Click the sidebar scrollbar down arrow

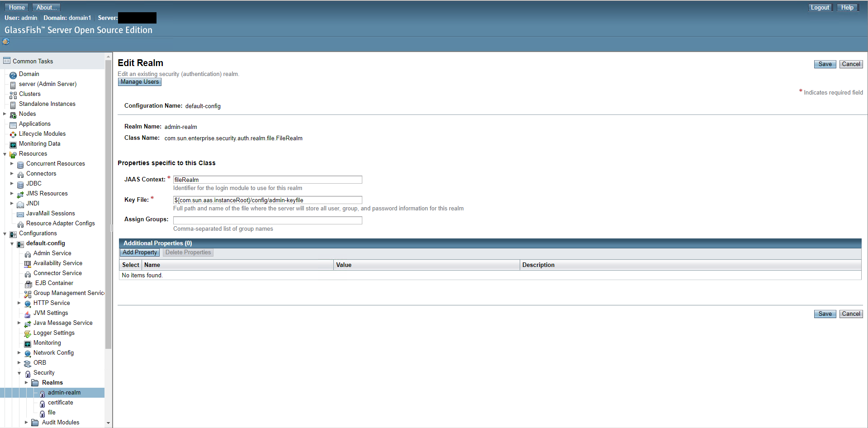click(x=108, y=423)
